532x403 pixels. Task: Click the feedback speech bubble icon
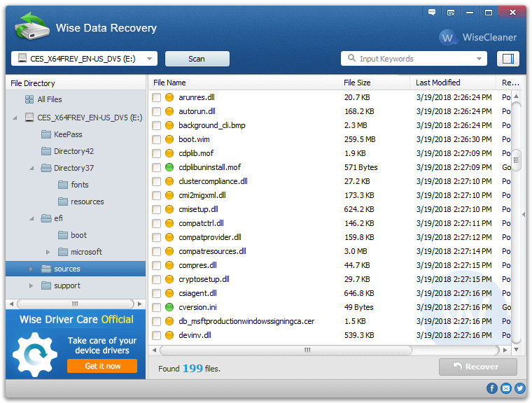point(432,13)
